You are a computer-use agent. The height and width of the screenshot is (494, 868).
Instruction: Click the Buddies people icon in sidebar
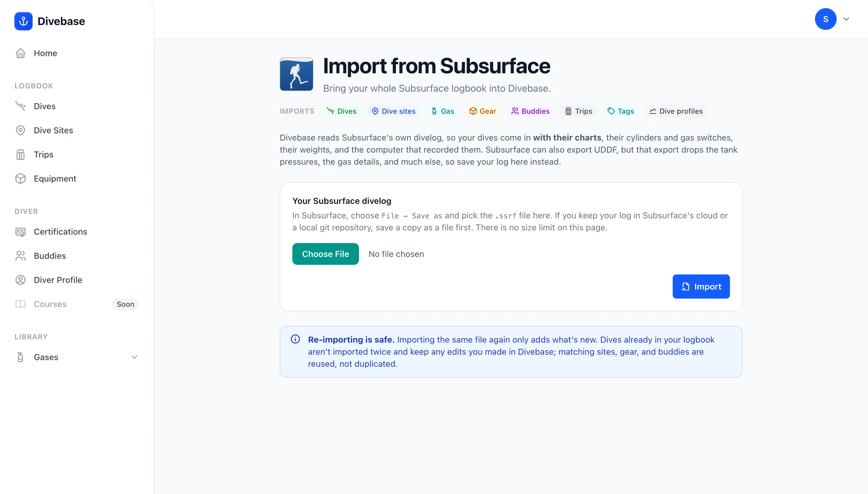tap(20, 256)
